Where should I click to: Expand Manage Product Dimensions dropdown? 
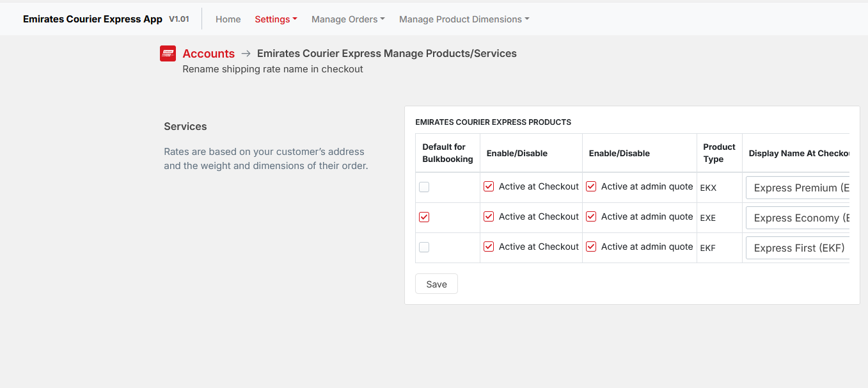(464, 19)
